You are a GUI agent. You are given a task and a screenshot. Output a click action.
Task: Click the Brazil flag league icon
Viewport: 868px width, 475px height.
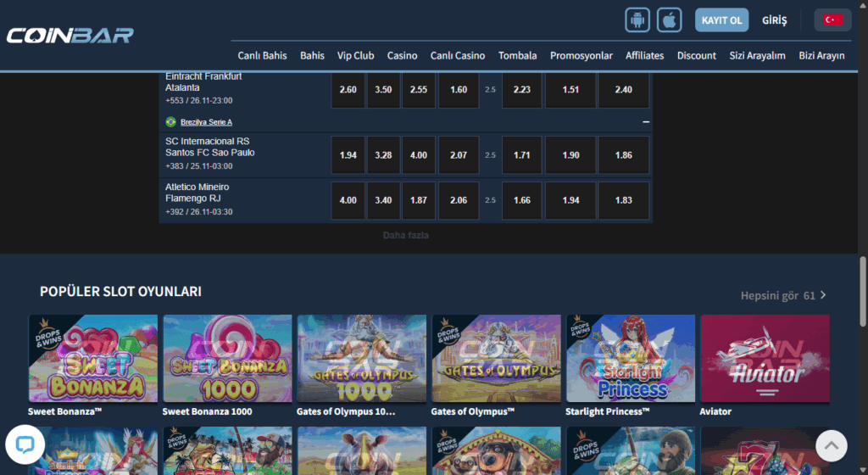click(171, 122)
